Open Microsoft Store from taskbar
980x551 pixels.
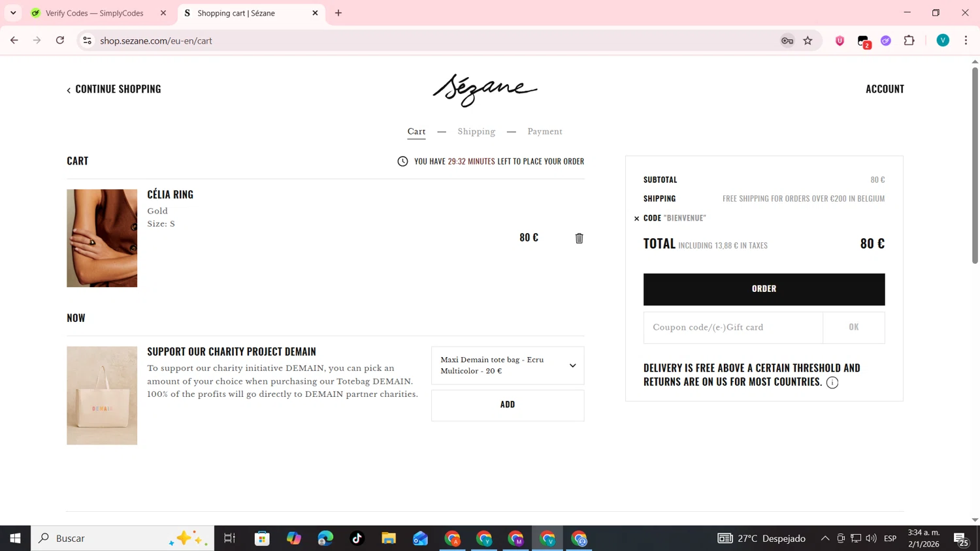pyautogui.click(x=262, y=539)
